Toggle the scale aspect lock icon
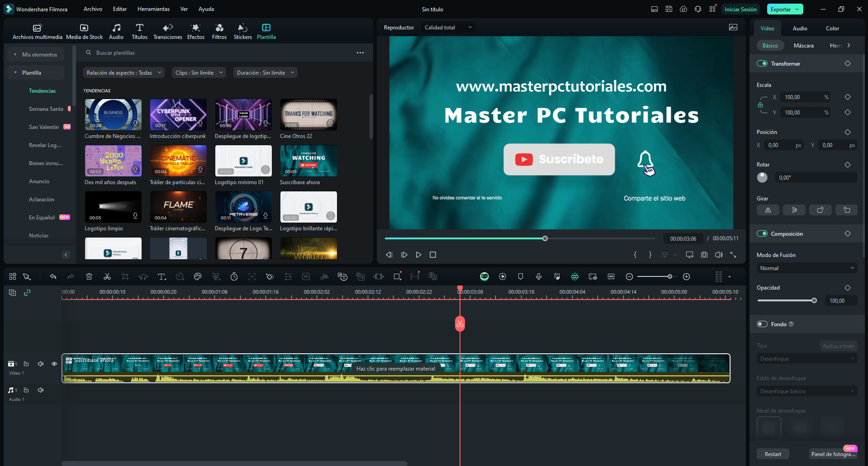Screen dimensions: 868x466 point(760,105)
